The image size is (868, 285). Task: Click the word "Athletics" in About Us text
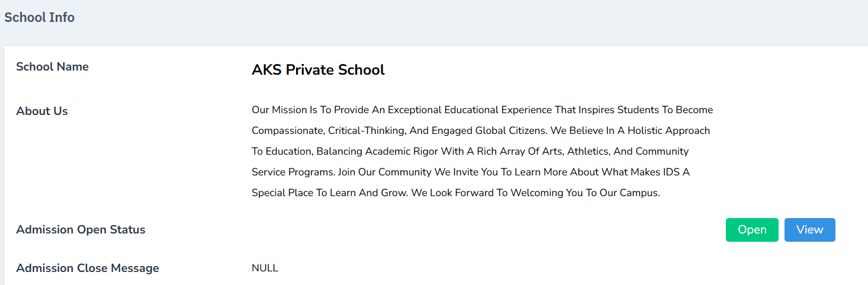(x=588, y=152)
